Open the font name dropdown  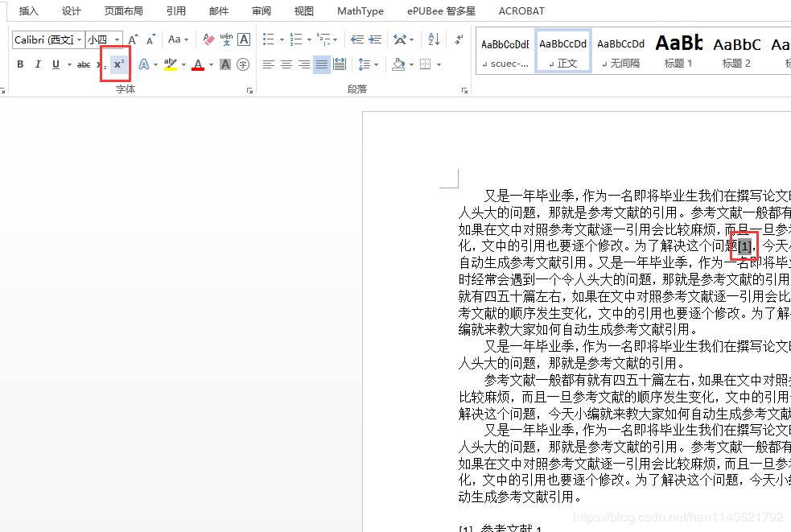click(79, 39)
